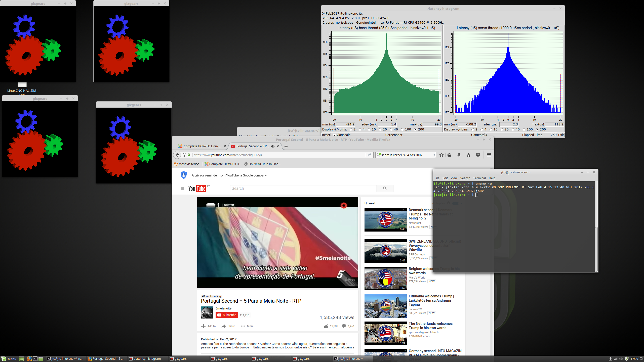
Task: Like the video with thumbs up
Action: (326, 326)
